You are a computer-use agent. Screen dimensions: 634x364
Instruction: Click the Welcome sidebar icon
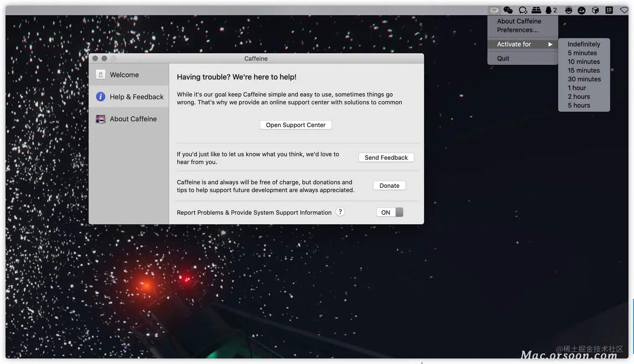click(101, 75)
